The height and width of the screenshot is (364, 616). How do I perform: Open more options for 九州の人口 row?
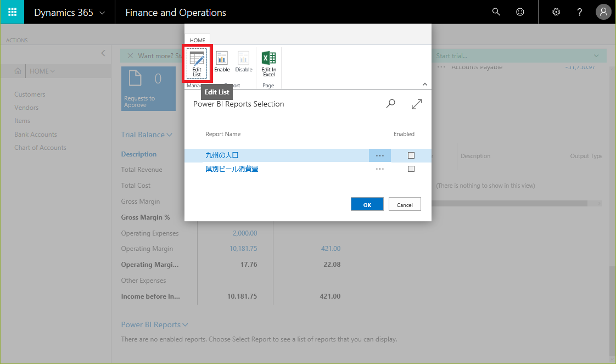click(x=379, y=155)
